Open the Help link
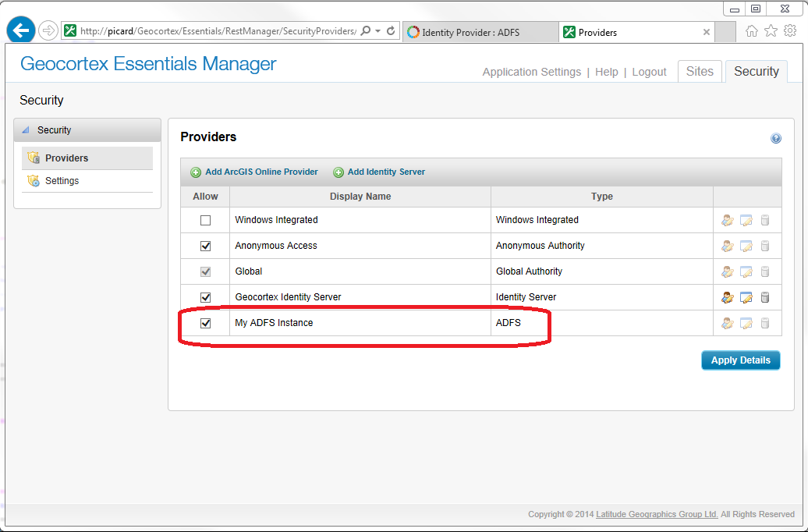 click(607, 72)
